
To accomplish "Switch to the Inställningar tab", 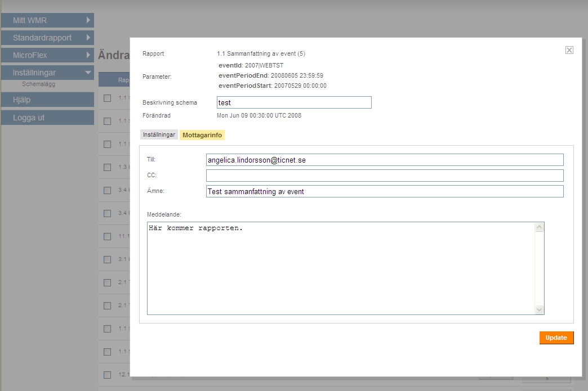I will (x=159, y=134).
